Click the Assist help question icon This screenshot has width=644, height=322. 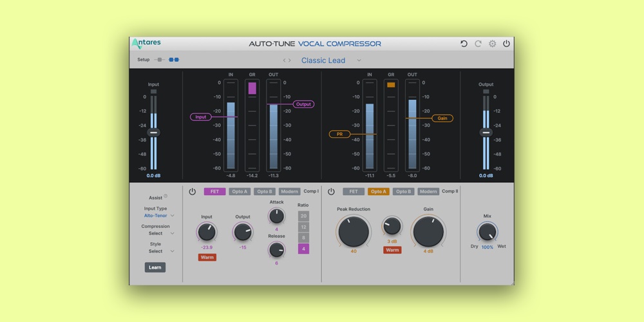166,196
